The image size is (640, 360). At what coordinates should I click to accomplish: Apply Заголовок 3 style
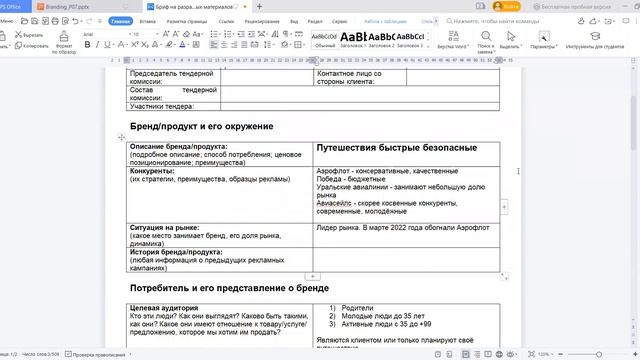(410, 40)
